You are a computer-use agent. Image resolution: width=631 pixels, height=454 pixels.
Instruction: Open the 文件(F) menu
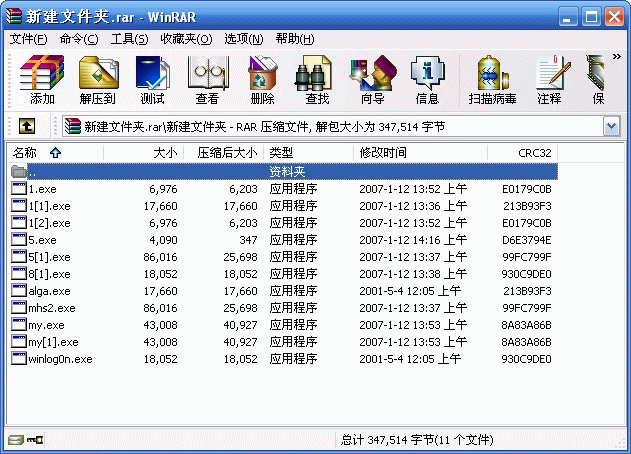tap(28, 39)
